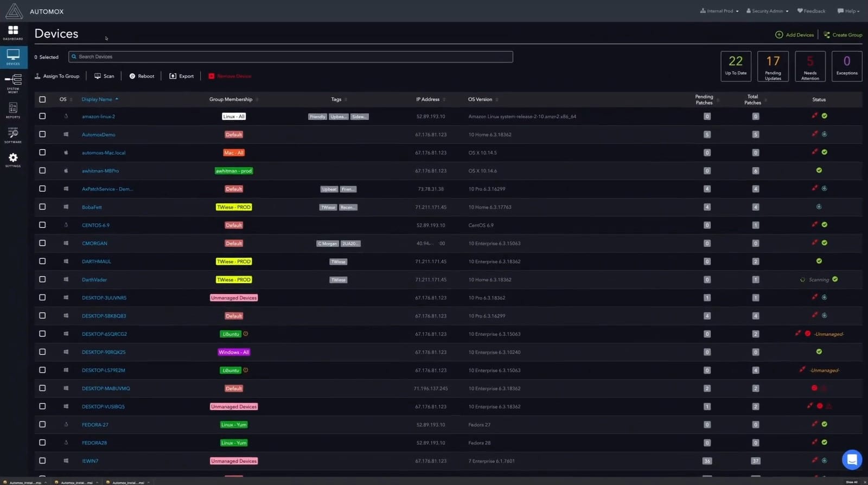The width and height of the screenshot is (868, 485).
Task: Sort by the OS Version column
Action: [483, 99]
